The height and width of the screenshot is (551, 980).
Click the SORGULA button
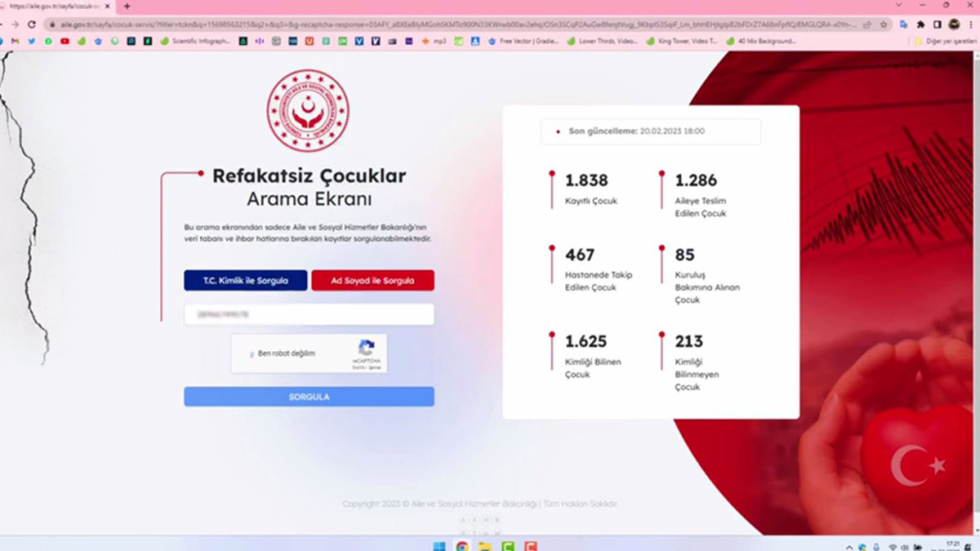click(x=308, y=397)
